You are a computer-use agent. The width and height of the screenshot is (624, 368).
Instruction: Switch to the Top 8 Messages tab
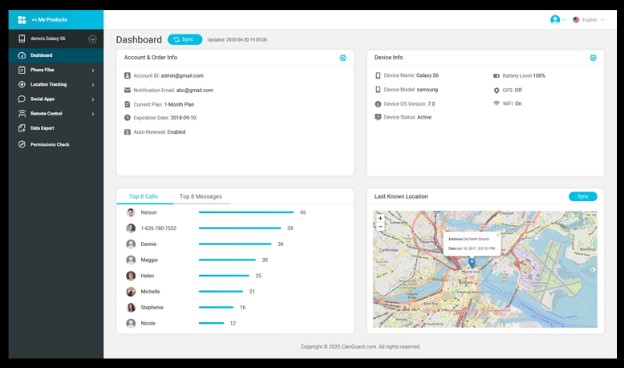[201, 197]
